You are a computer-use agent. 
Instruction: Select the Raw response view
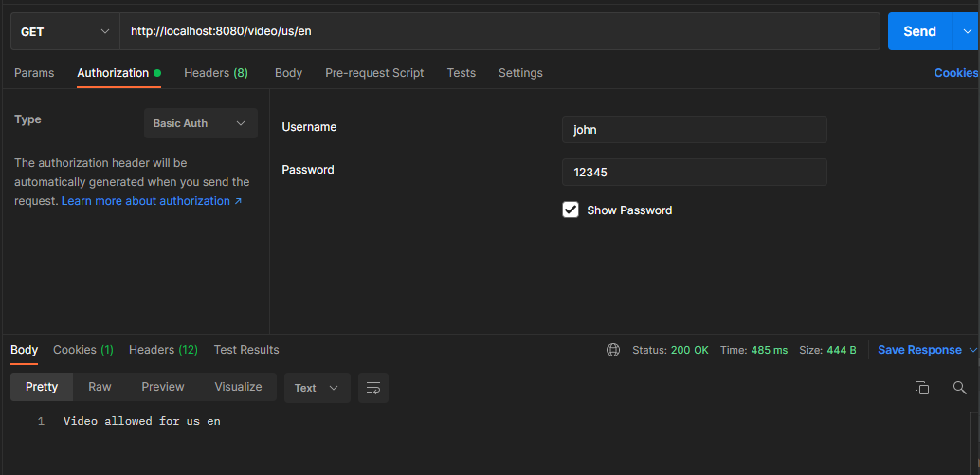click(x=100, y=387)
